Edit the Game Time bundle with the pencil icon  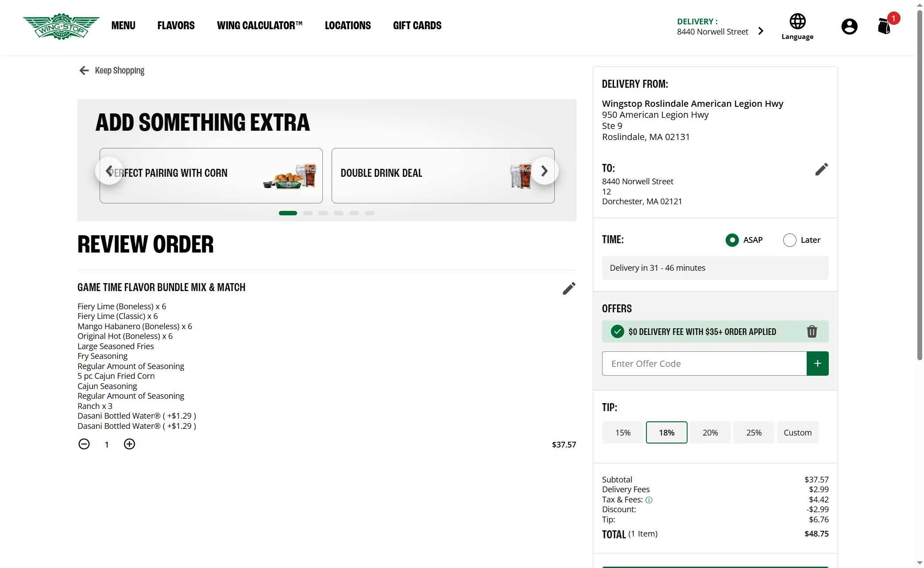tap(569, 288)
